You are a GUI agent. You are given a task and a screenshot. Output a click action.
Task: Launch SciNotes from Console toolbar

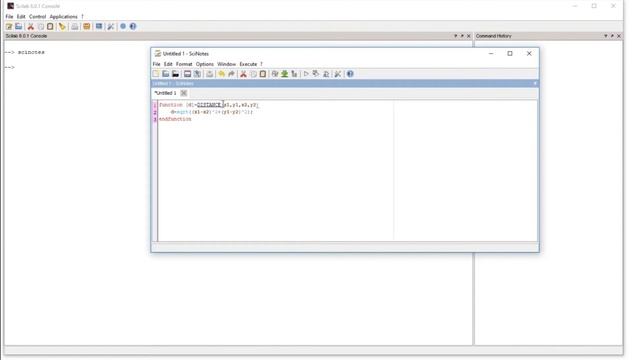[x=9, y=27]
